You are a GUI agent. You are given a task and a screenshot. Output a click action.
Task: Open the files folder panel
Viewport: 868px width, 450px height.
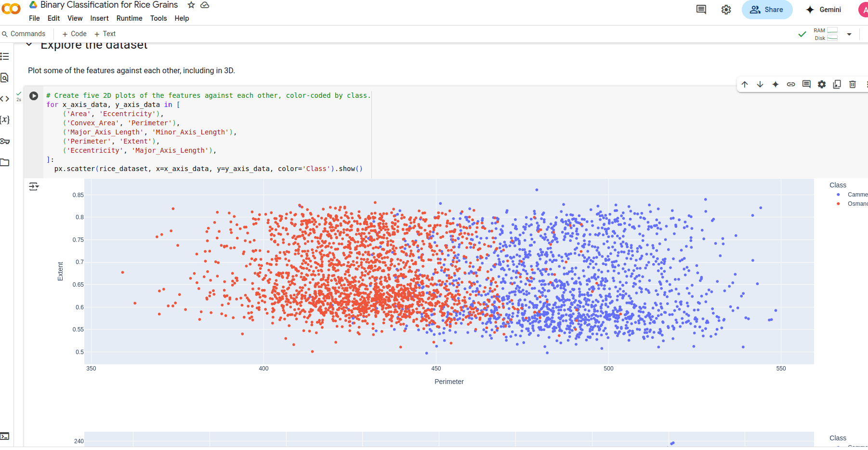(x=5, y=162)
